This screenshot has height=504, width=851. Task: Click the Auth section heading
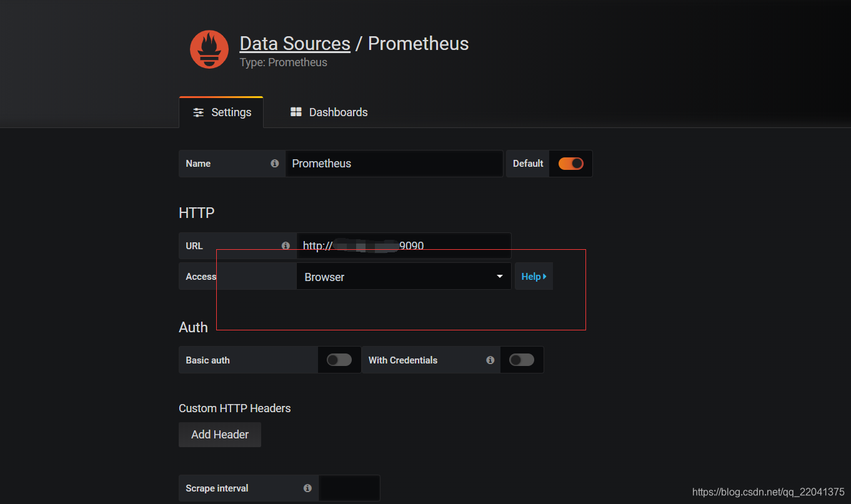coord(193,327)
